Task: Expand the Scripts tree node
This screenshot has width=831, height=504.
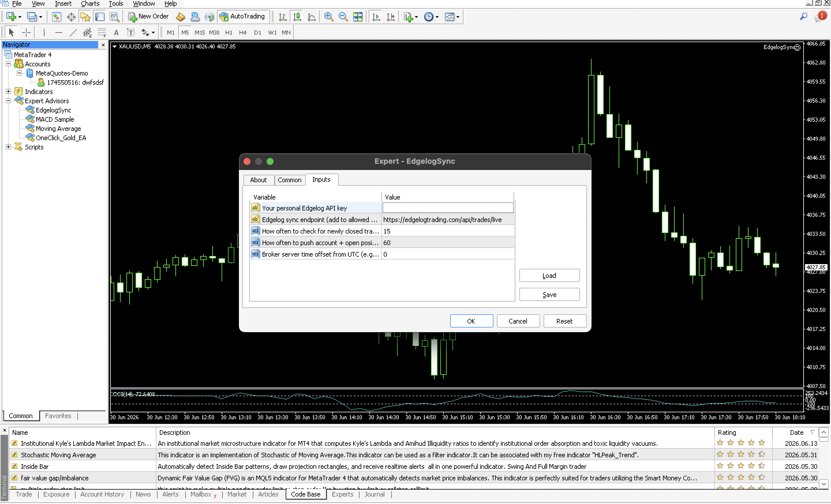Action: tap(8, 146)
